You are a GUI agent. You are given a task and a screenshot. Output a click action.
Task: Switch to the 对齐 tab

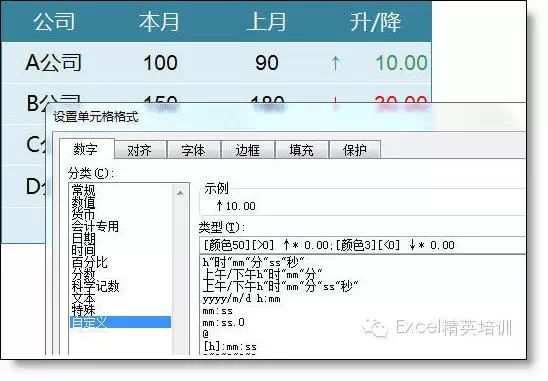(x=140, y=150)
